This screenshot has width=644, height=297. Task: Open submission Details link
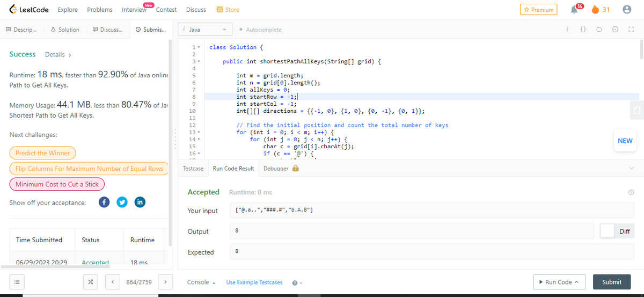click(x=58, y=54)
